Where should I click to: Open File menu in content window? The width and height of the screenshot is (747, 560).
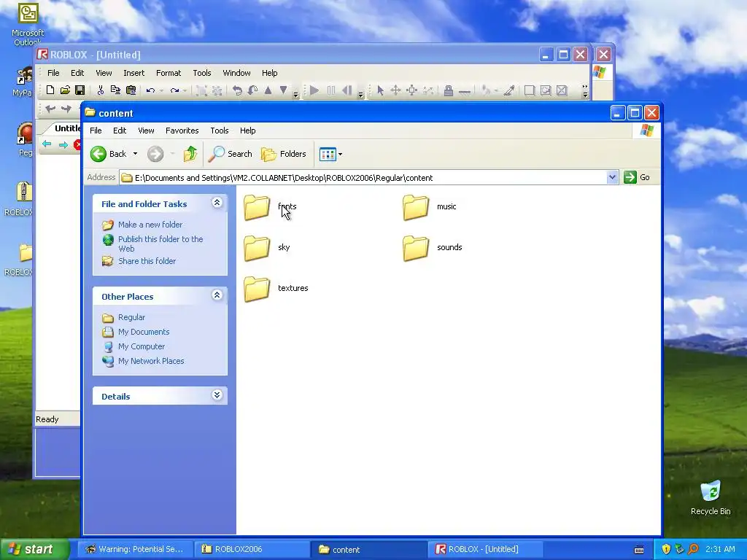96,131
